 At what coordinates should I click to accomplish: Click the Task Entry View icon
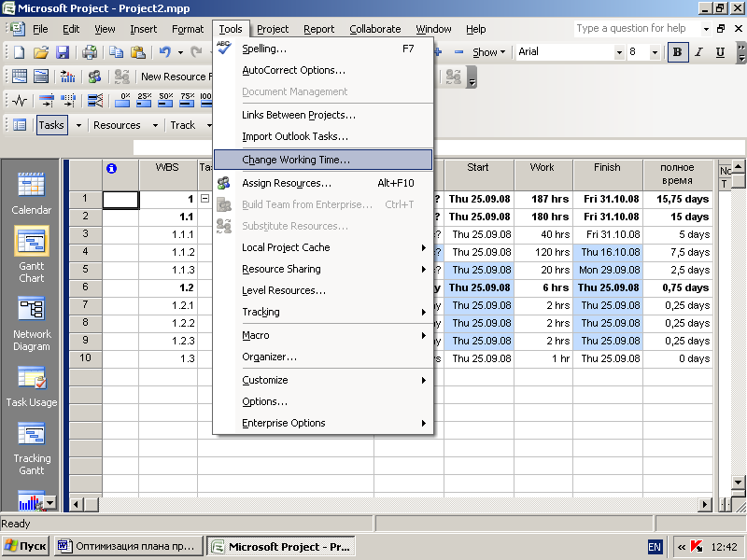[41, 77]
